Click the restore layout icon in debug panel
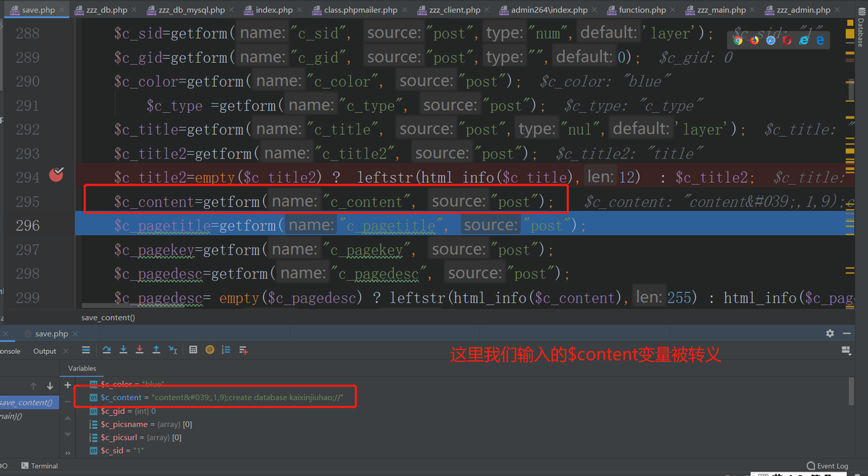 pyautogui.click(x=846, y=350)
